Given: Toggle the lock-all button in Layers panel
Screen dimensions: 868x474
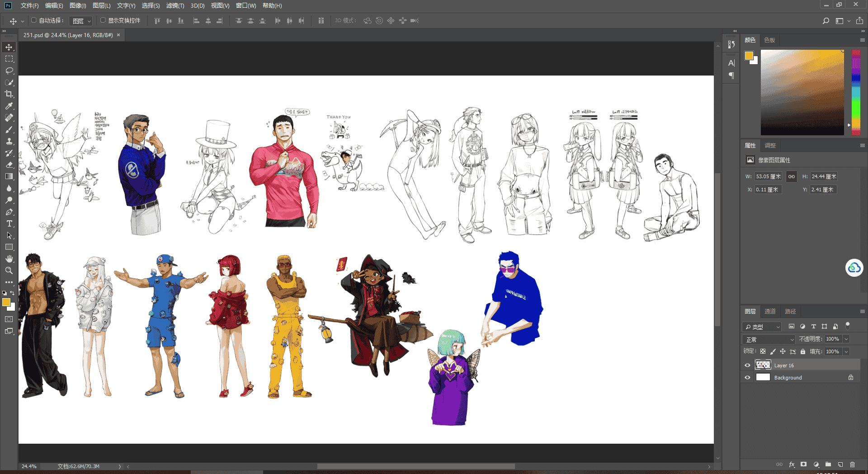Looking at the screenshot, I should point(803,351).
